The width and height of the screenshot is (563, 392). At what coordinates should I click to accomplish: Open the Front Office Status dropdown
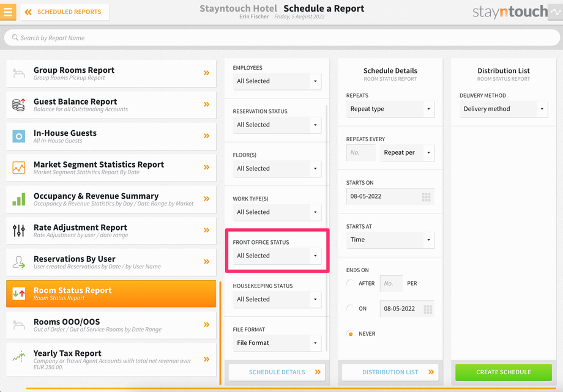coord(277,256)
